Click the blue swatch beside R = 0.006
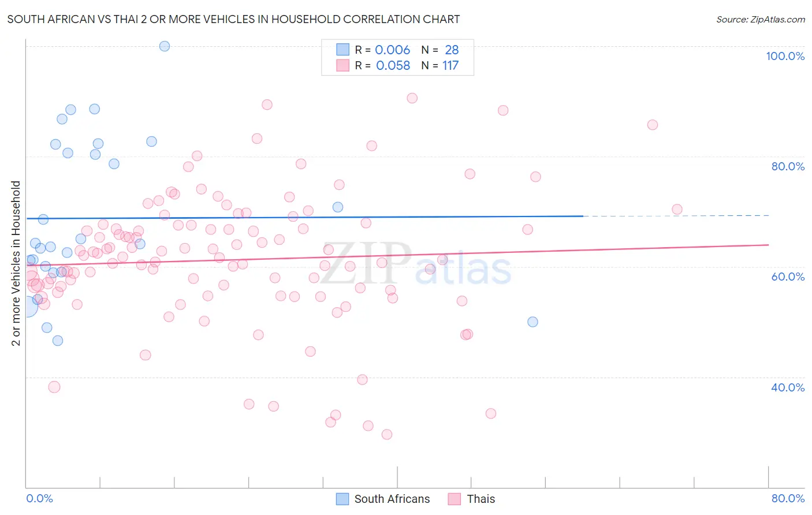The width and height of the screenshot is (812, 515). [343, 50]
